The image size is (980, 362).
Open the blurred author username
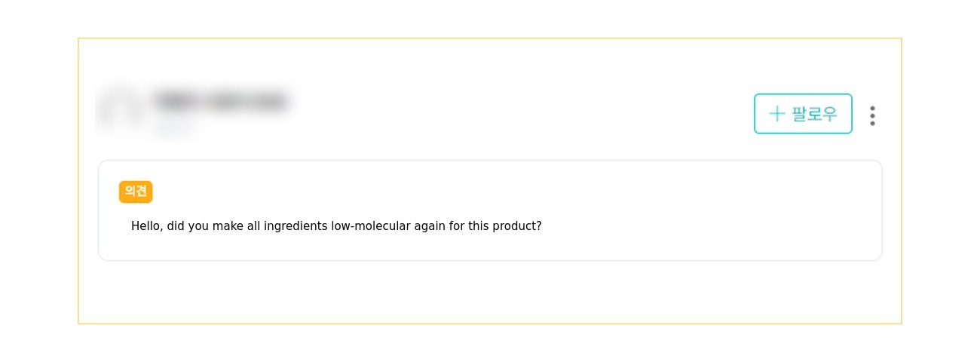(220, 100)
